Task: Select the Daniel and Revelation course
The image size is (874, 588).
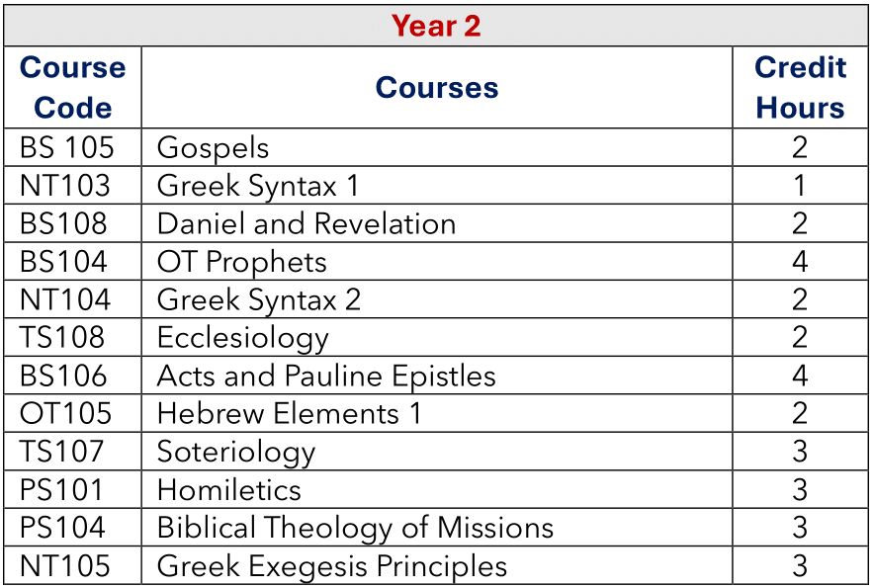Action: click(306, 223)
